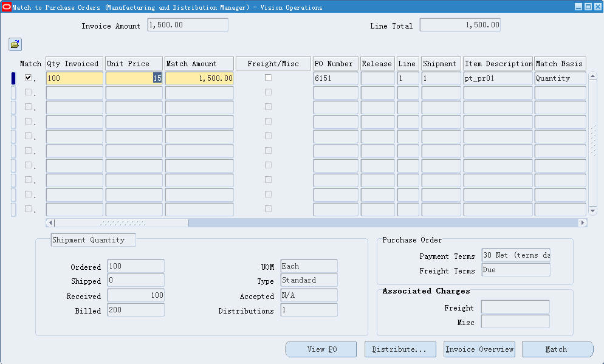Click the Shipment cell showing 1
Screen dimensions: 604x364
click(441, 78)
